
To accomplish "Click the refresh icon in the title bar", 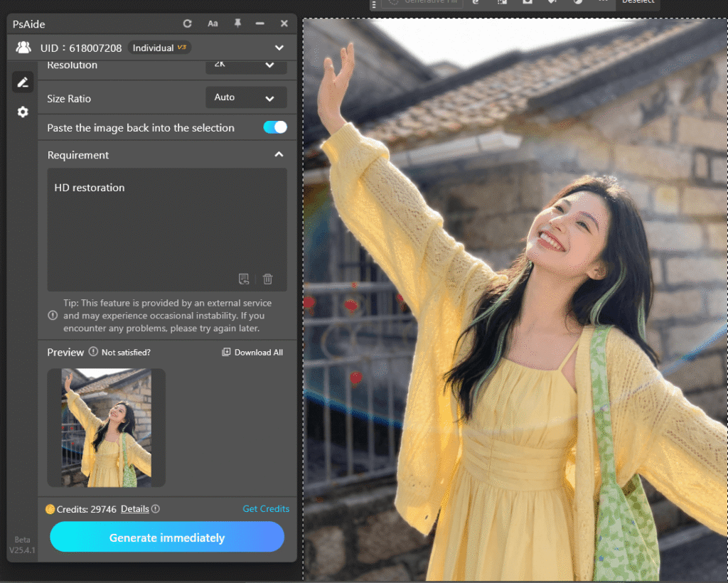I will pos(187,23).
